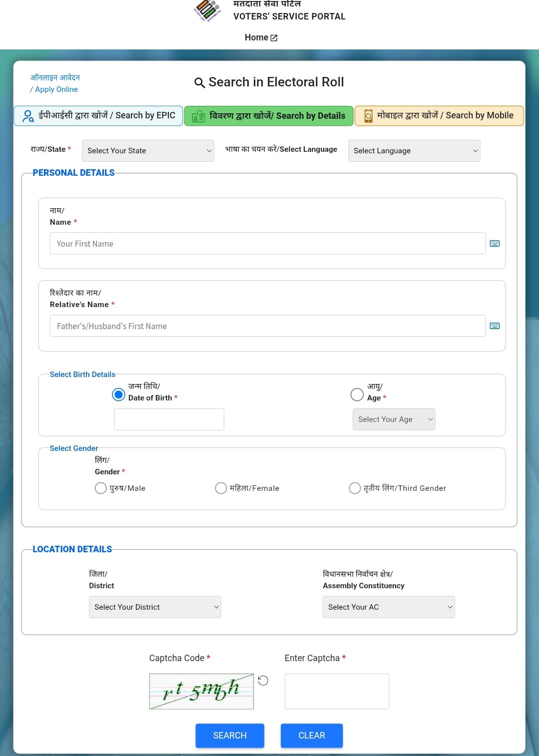Select Female as gender

[x=221, y=488]
